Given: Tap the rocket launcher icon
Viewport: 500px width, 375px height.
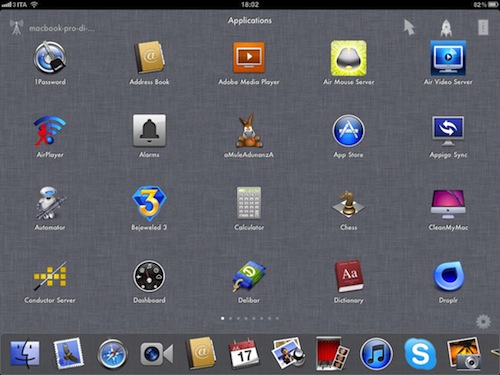Looking at the screenshot, I should click(x=446, y=28).
